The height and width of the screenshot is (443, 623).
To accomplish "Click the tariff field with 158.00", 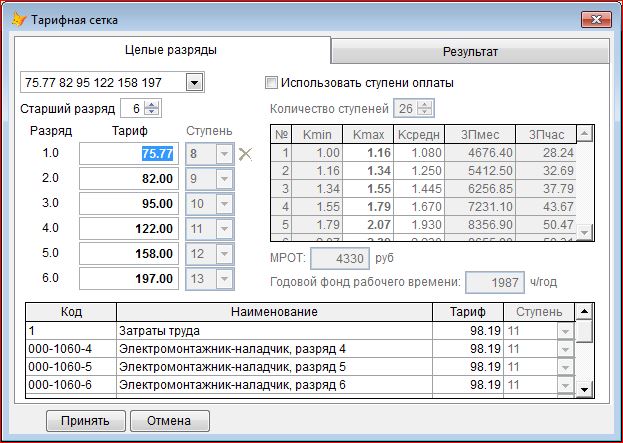I will point(129,254).
